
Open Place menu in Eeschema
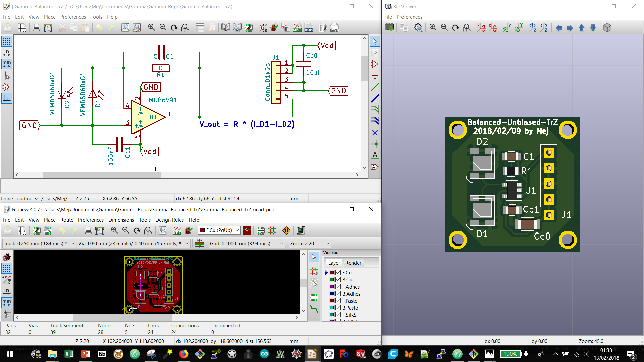pyautogui.click(x=50, y=17)
